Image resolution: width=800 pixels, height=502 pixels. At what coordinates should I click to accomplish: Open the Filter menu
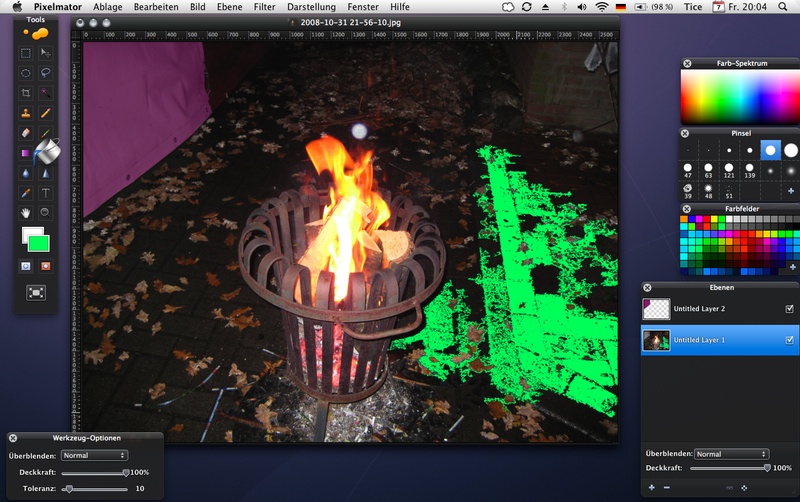pos(264,7)
